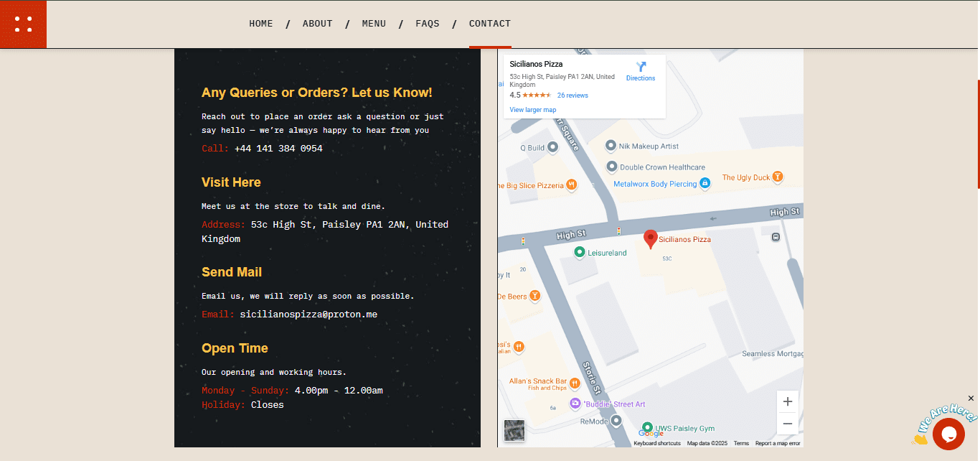
Task: Dismiss the We Are Here chat prompt
Action: tap(971, 399)
